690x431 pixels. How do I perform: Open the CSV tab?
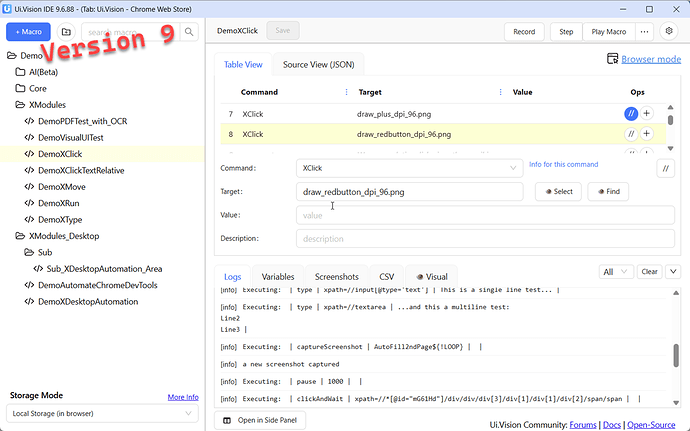(386, 277)
